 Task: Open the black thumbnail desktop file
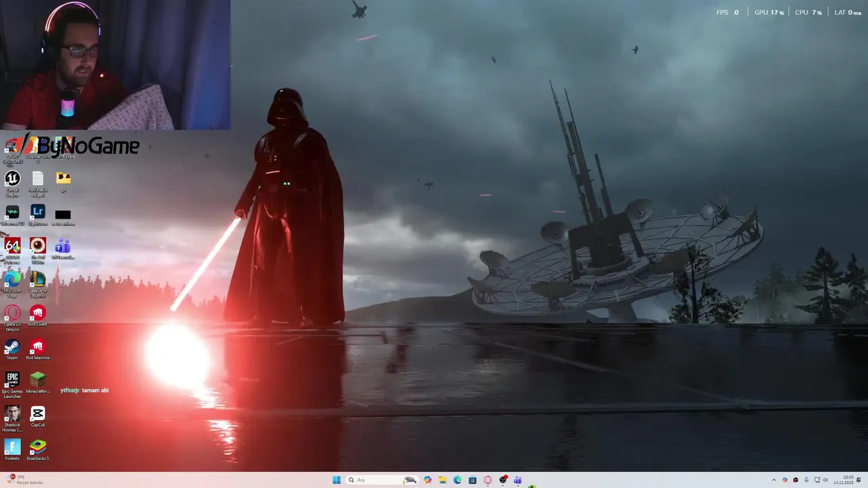tap(63, 217)
